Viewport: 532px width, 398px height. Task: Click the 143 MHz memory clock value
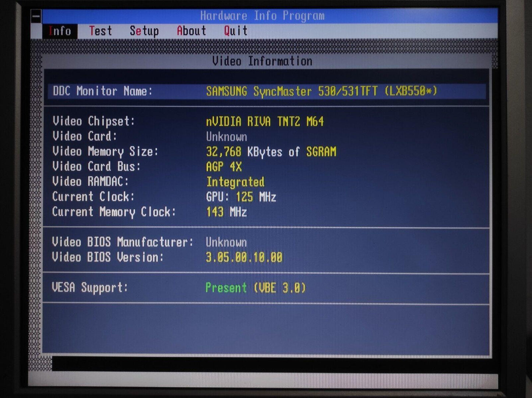[226, 212]
